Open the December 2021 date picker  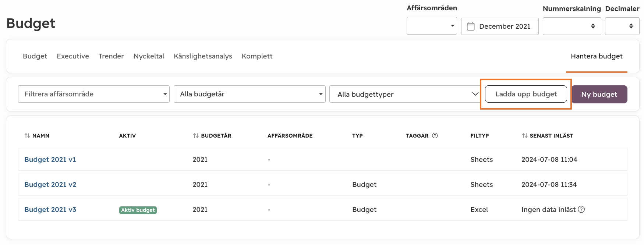pos(500,26)
